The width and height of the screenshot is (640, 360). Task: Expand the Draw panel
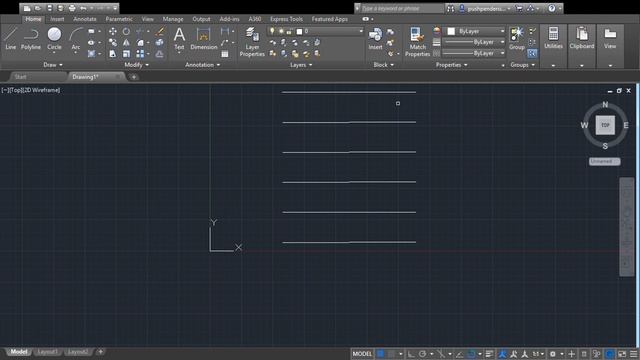pyautogui.click(x=53, y=65)
